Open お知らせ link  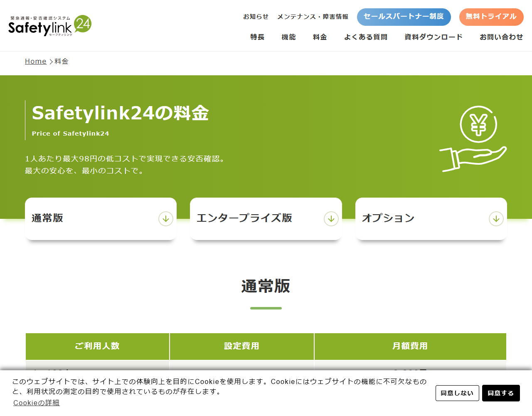tap(256, 17)
